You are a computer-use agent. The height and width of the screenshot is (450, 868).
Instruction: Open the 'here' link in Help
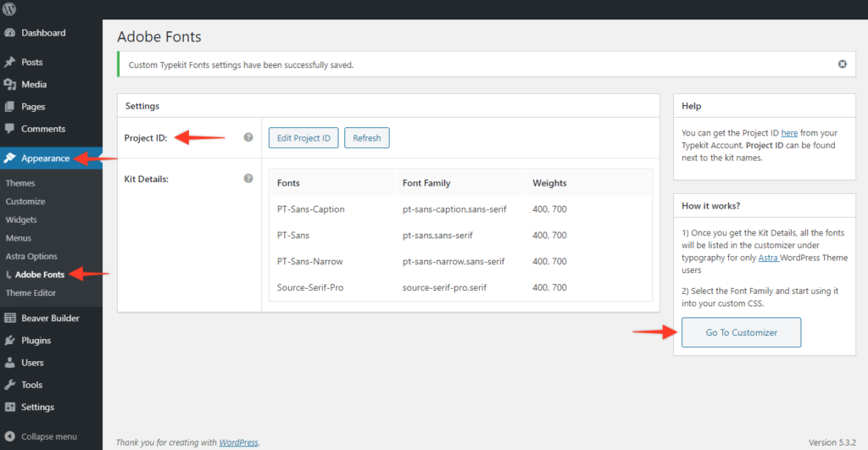point(788,133)
